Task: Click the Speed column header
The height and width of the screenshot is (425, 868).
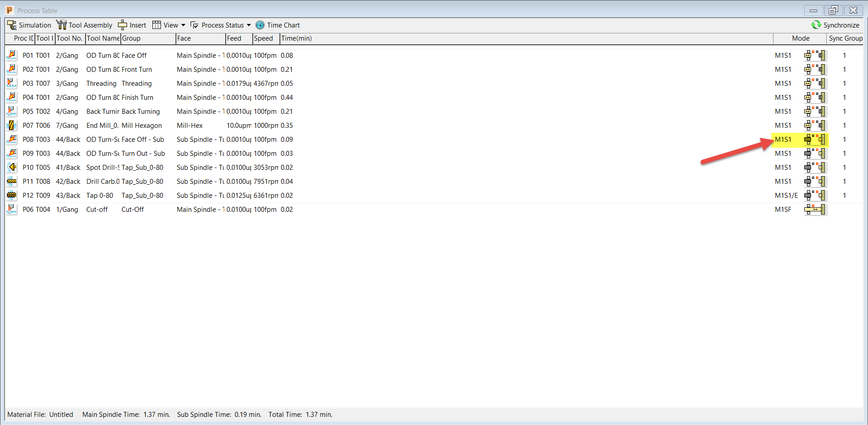Action: tap(266, 38)
